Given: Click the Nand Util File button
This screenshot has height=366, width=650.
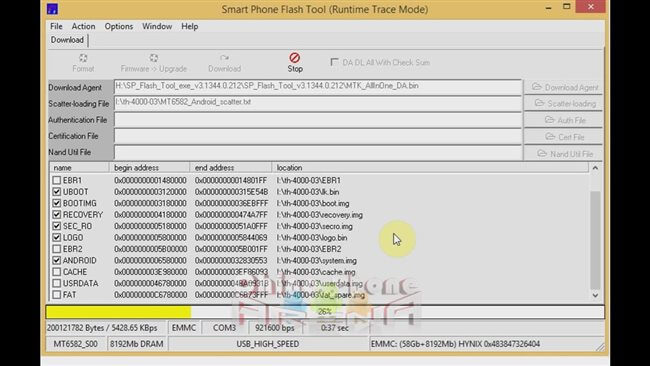Looking at the screenshot, I should pyautogui.click(x=564, y=154).
